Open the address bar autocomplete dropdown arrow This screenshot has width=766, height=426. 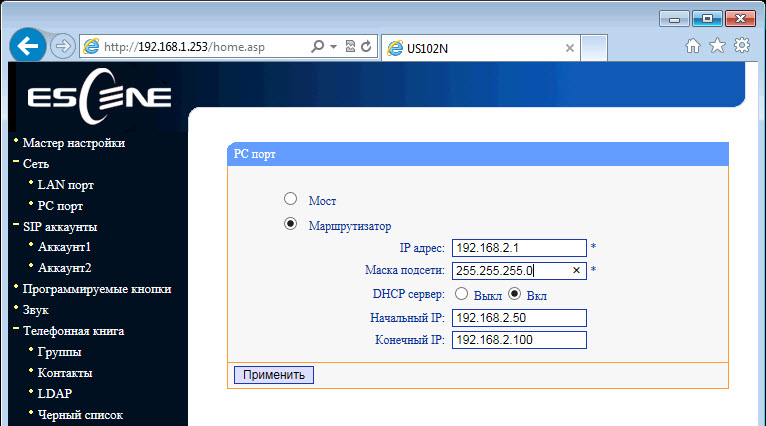point(333,47)
